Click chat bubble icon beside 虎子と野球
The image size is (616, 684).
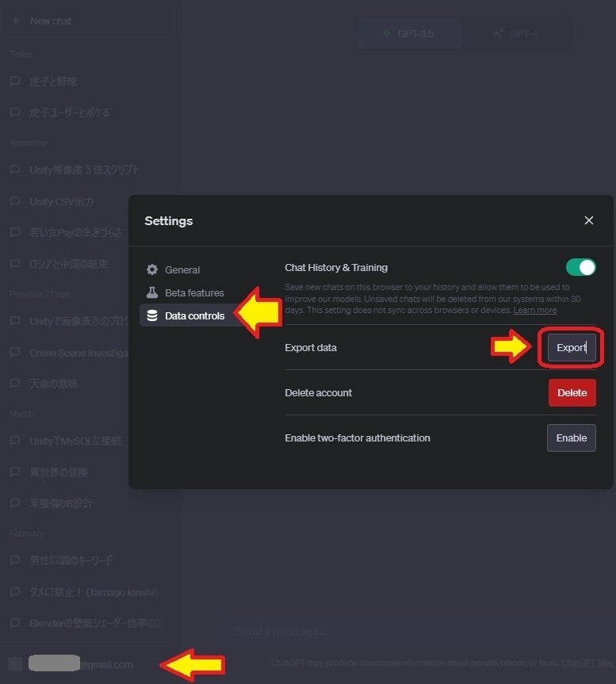(x=15, y=81)
